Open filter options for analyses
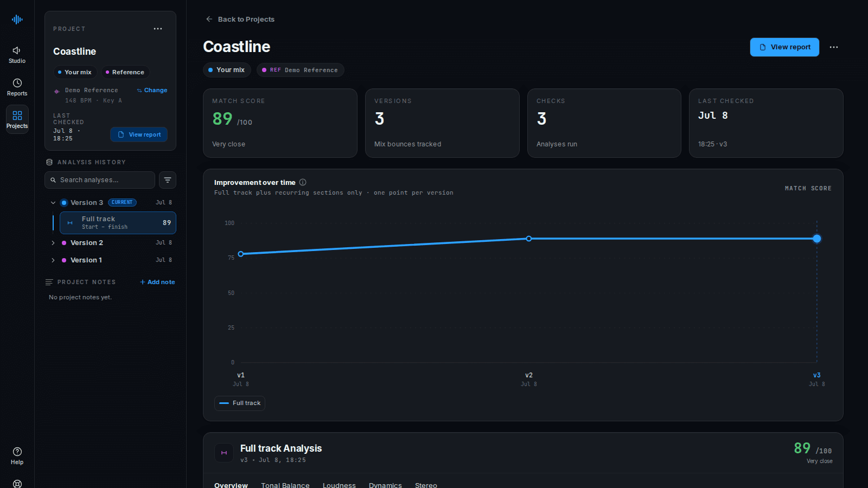Viewport: 868px width, 488px height. 168,180
